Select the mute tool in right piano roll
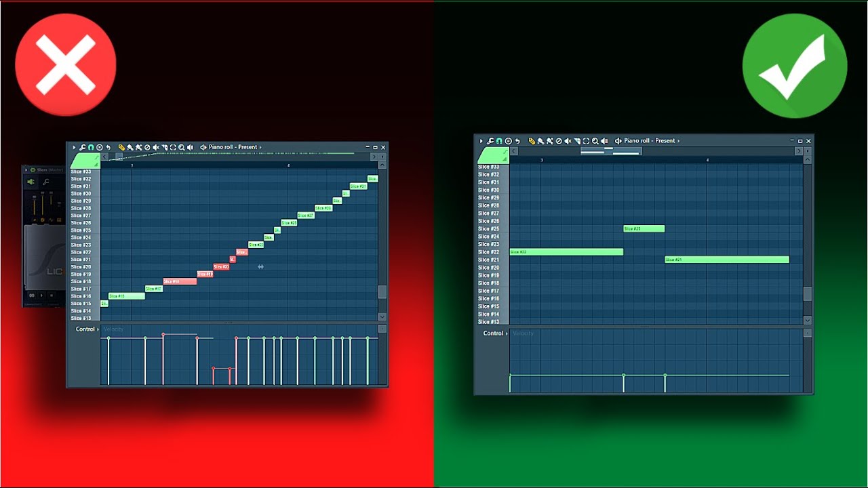 click(x=568, y=141)
